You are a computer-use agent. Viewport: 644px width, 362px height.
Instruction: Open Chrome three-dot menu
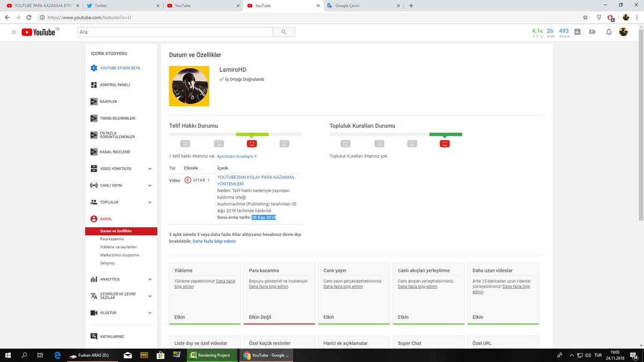(x=637, y=17)
